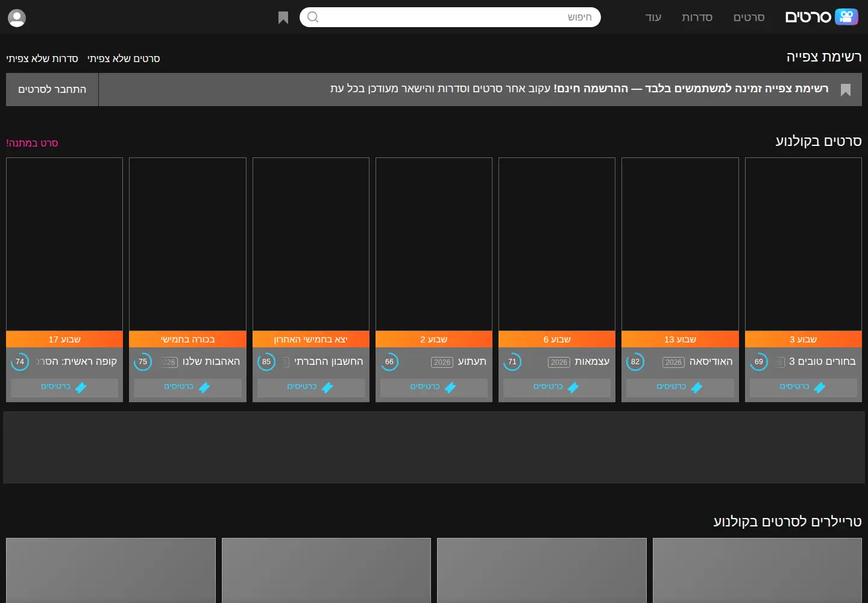Screen dimensions: 868x603
Task: Click כרטיסים button for קופה ראשית
Action: click(x=64, y=387)
